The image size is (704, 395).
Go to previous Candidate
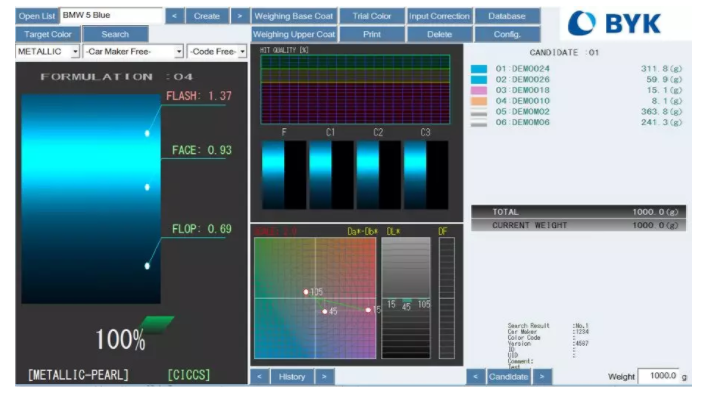click(475, 377)
